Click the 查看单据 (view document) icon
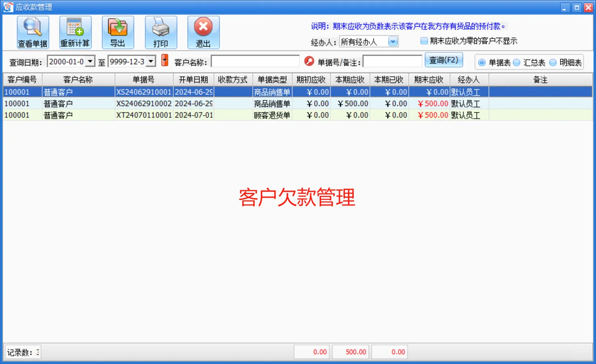Image resolution: width=596 pixels, height=364 pixels. [32, 32]
